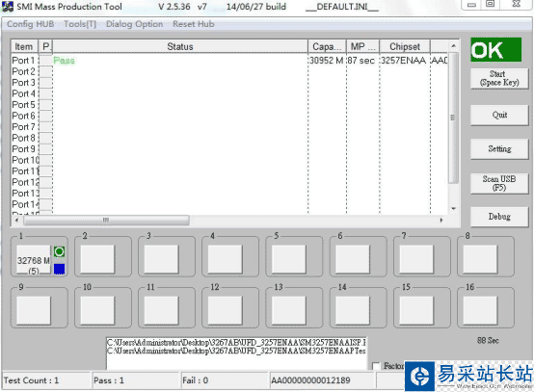Select empty device slot 14
Screen dimensions: 534x392
(x=353, y=310)
